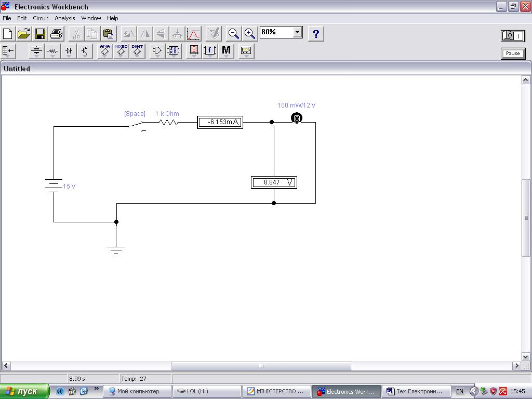This screenshot has height=399, width=532.
Task: Select the 100 mW/12 V lamp
Action: [x=297, y=118]
